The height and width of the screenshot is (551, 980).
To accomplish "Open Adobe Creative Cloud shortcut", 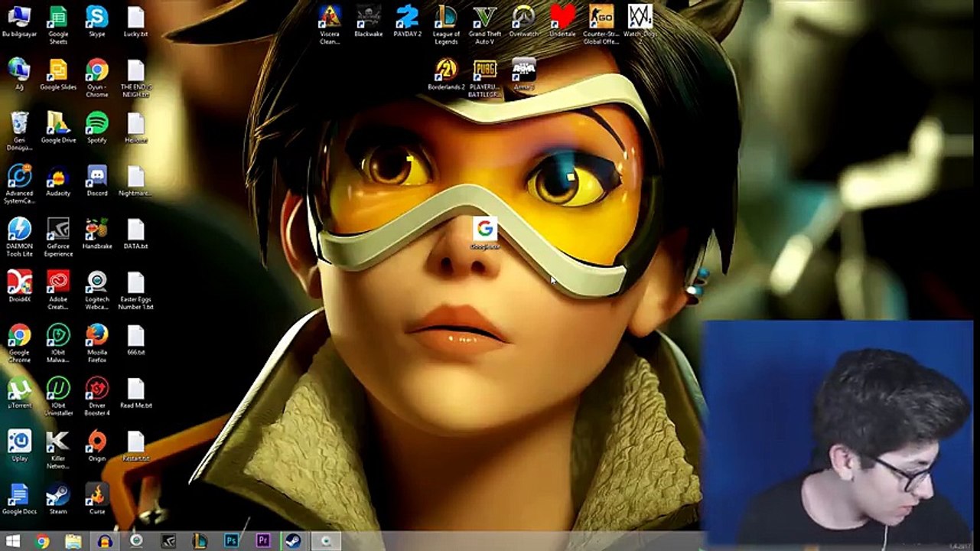I will click(x=58, y=289).
